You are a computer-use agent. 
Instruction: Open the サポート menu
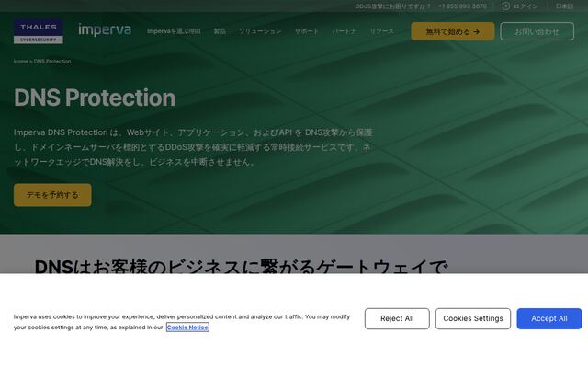pos(306,31)
